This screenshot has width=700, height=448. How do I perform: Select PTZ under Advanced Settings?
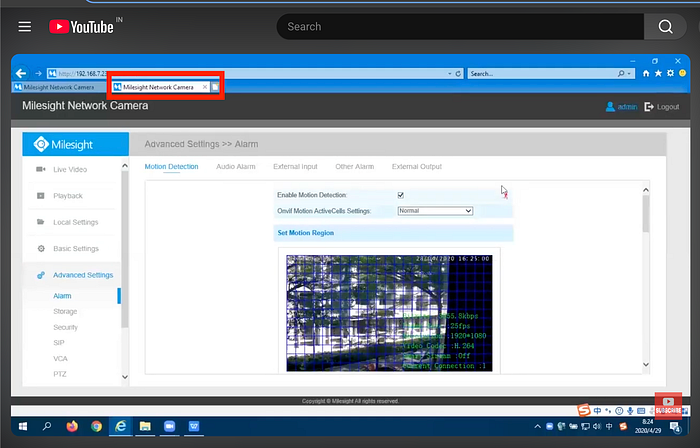[60, 374]
